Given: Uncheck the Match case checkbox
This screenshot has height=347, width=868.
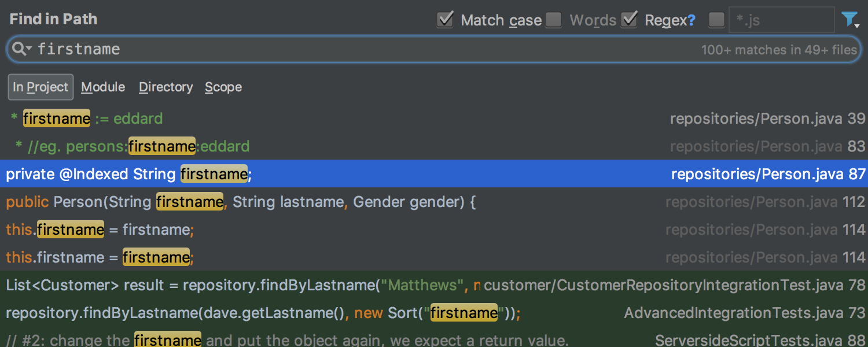Looking at the screenshot, I should [444, 20].
